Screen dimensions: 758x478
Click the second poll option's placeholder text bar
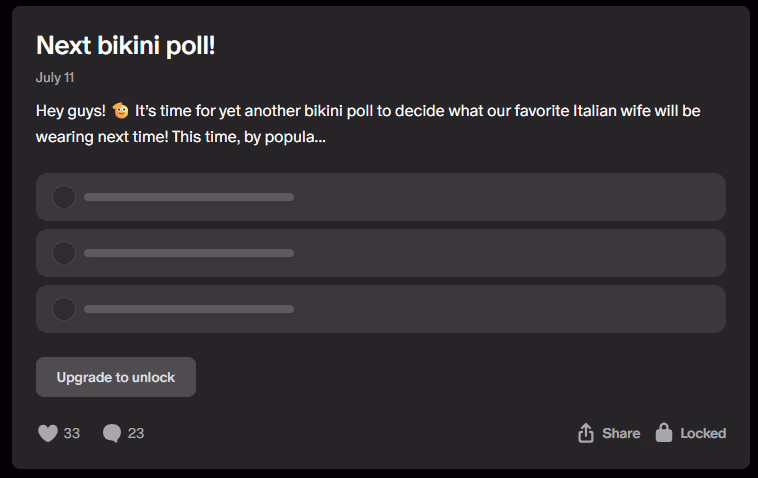coord(189,253)
